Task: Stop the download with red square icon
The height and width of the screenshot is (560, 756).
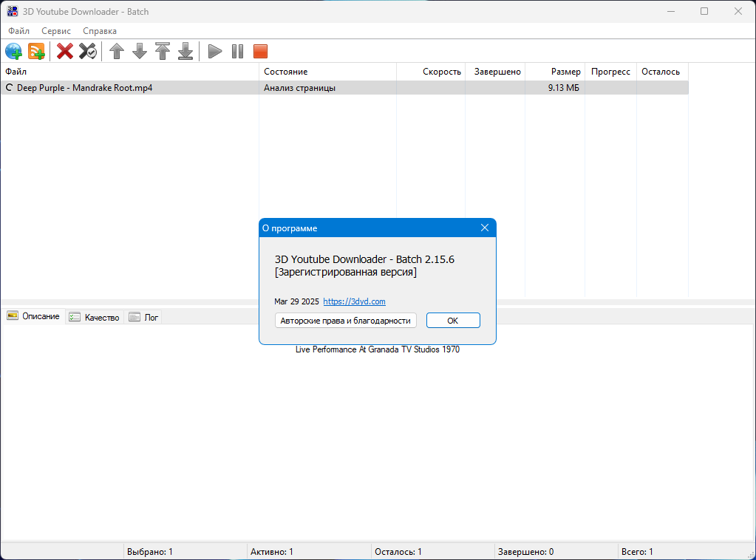Action: [x=260, y=51]
